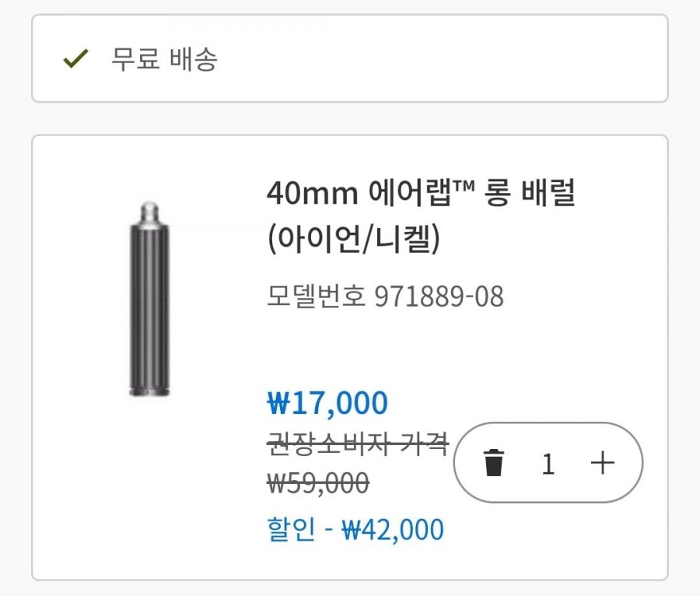Click the 할인 discount label
Image resolution: width=700 pixels, height=596 pixels.
[x=292, y=530]
